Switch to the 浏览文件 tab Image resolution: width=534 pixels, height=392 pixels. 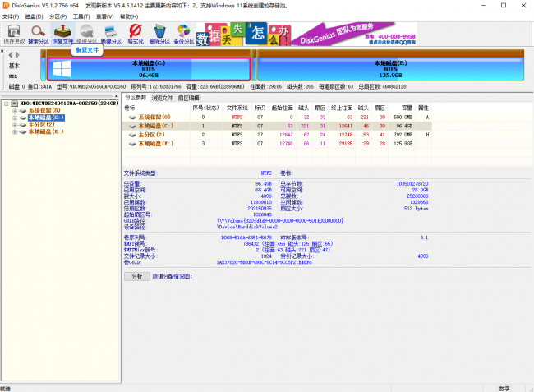click(x=162, y=98)
